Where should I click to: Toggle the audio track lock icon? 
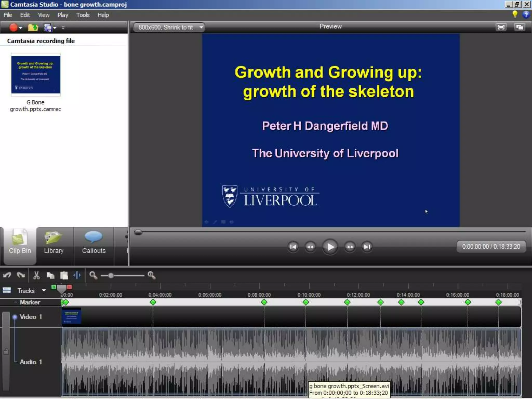[x=6, y=352]
